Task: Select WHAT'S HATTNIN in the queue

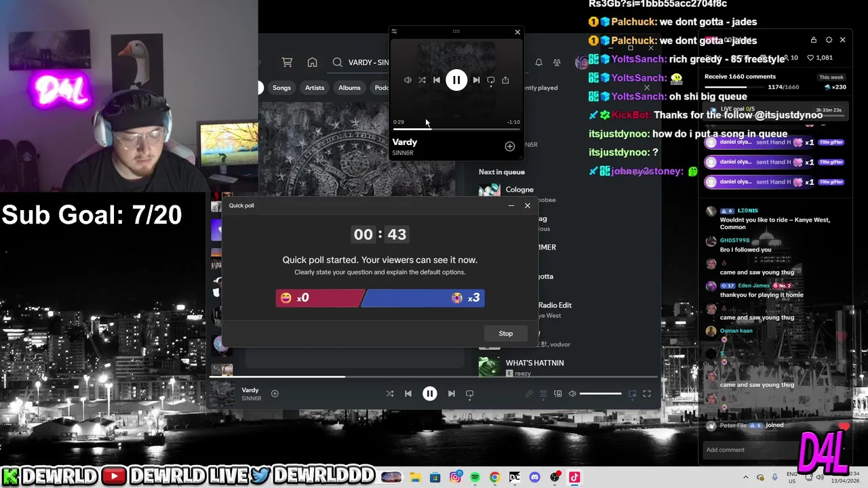Action: (x=534, y=363)
